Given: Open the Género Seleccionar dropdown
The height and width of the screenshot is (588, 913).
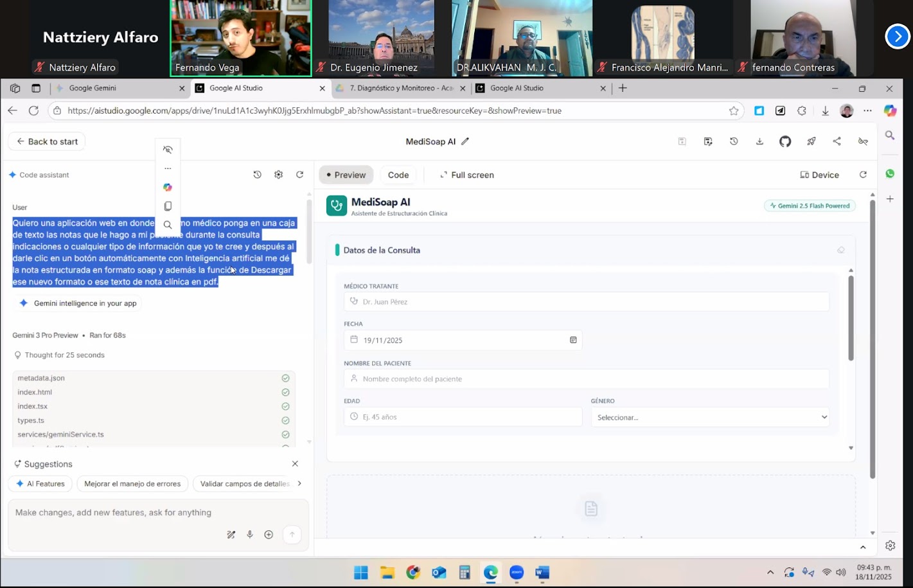Looking at the screenshot, I should (710, 417).
